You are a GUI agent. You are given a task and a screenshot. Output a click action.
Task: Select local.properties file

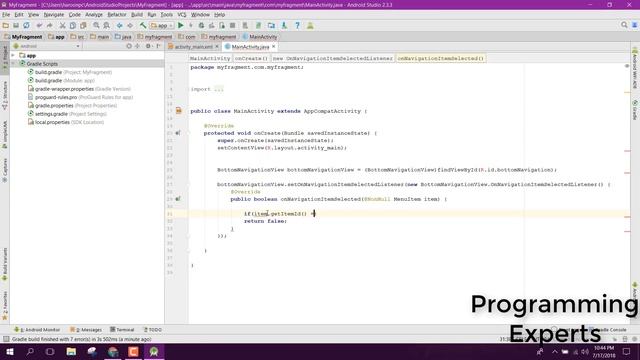(66, 122)
